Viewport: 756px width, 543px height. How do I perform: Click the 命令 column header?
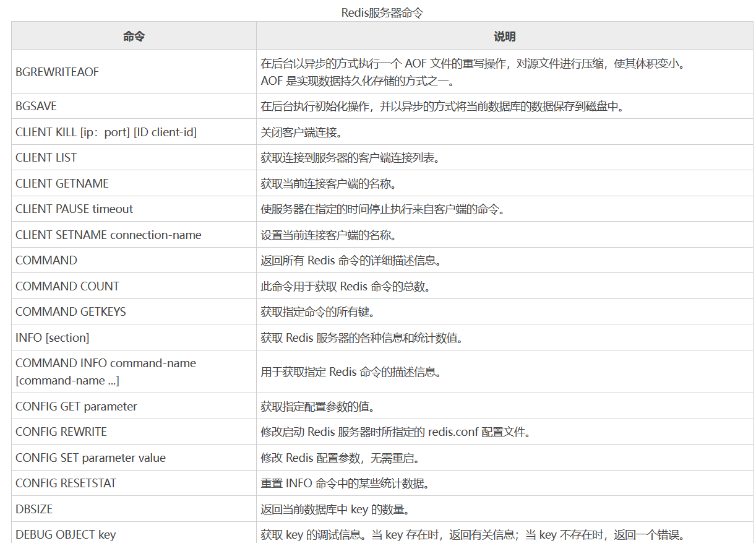point(134,36)
